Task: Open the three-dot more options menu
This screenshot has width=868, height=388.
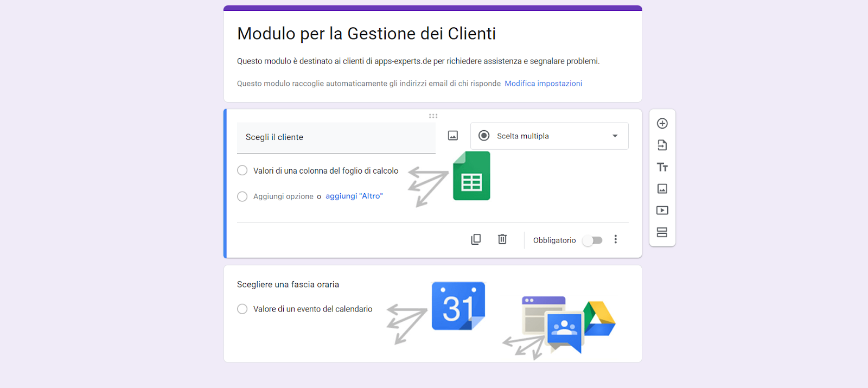Action: pos(615,239)
